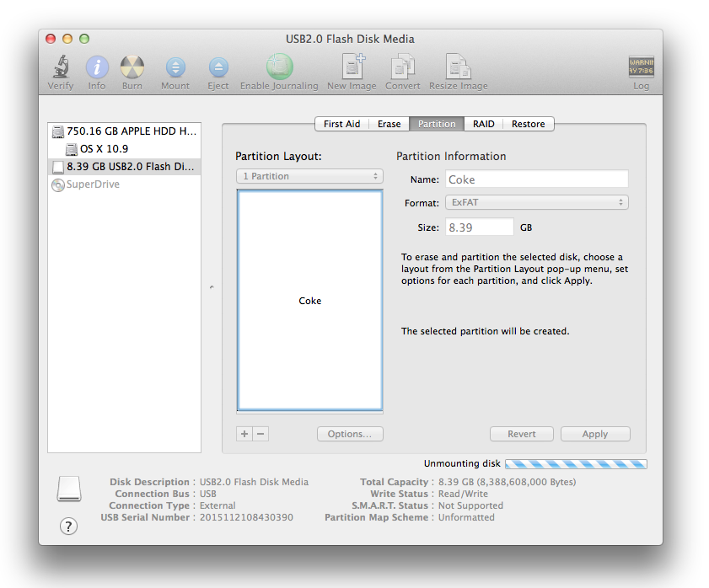This screenshot has width=709, height=588.
Task: Click the Options... button
Action: point(350,434)
